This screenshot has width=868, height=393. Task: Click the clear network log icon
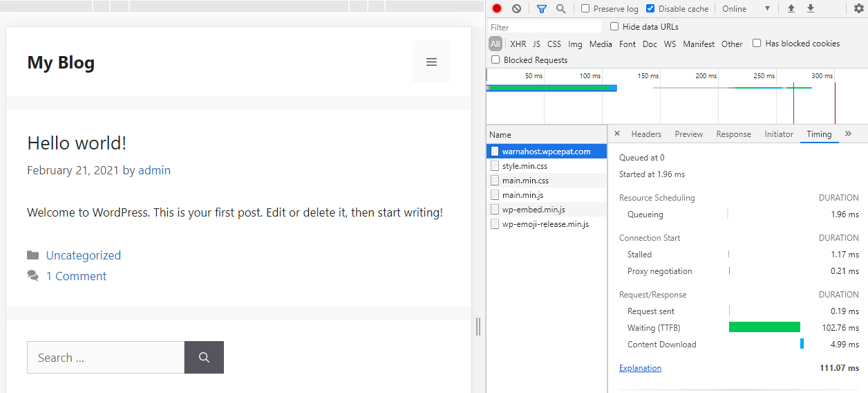516,9
